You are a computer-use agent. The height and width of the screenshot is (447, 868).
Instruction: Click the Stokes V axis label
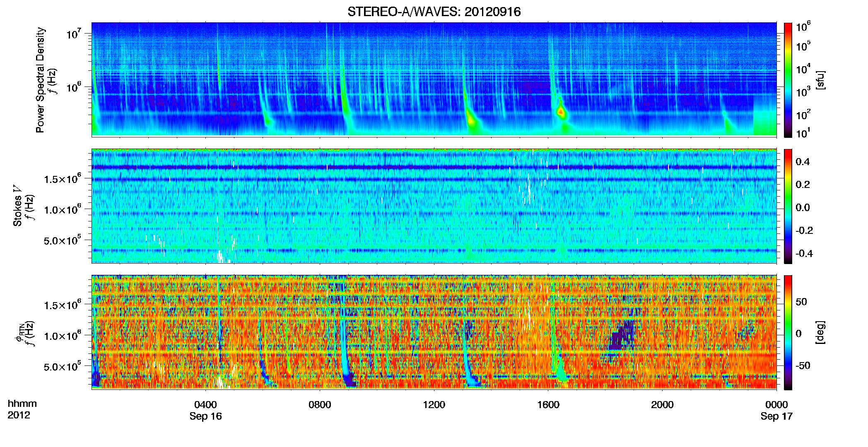coord(17,206)
